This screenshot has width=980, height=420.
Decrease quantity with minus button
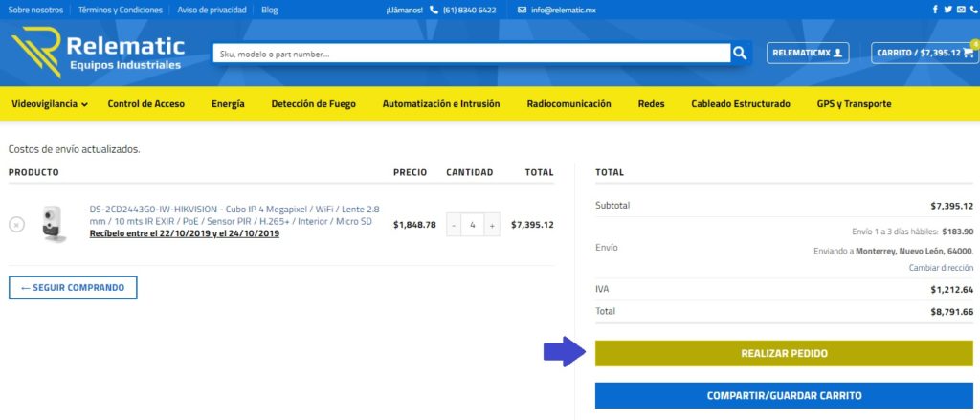click(454, 225)
